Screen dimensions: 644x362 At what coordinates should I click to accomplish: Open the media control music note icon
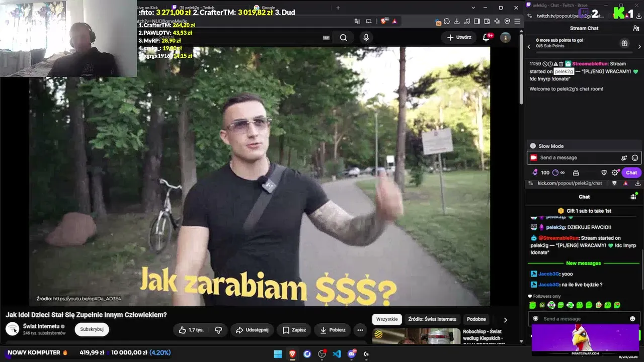click(467, 21)
